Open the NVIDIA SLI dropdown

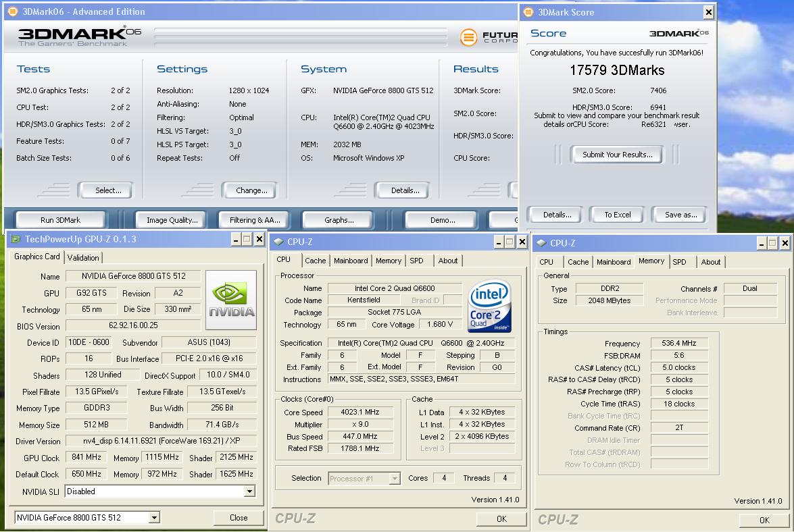point(249,491)
